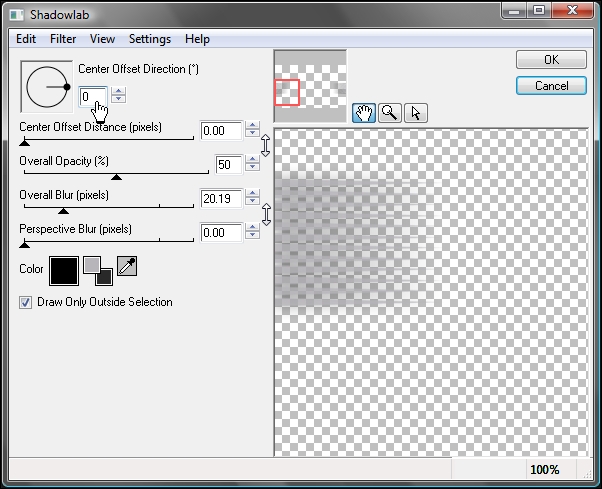Decrease Overall Opacity value

click(x=252, y=167)
